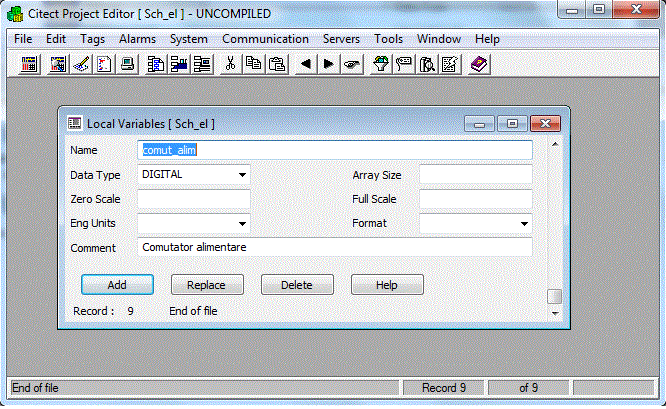Screen dimensions: 666x409
Task: Click the eye icon in toolbar
Action: pyautogui.click(x=352, y=64)
